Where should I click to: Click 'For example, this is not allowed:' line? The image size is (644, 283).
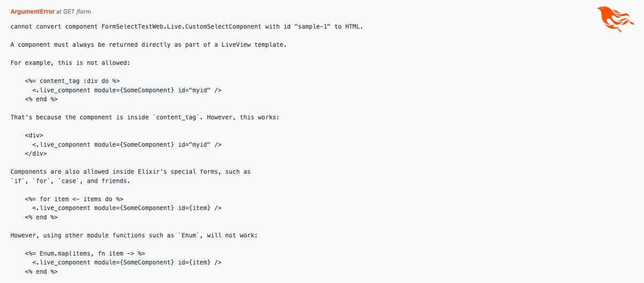[x=70, y=63]
